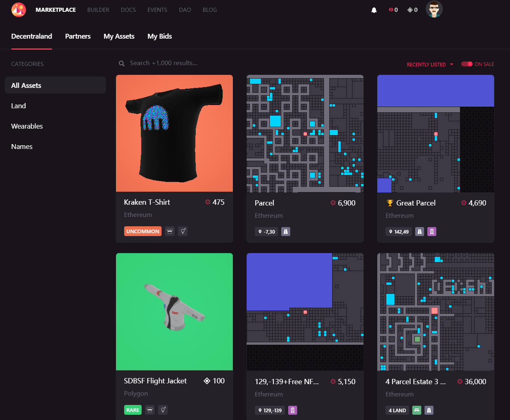Select the Decentraland tab

[32, 36]
